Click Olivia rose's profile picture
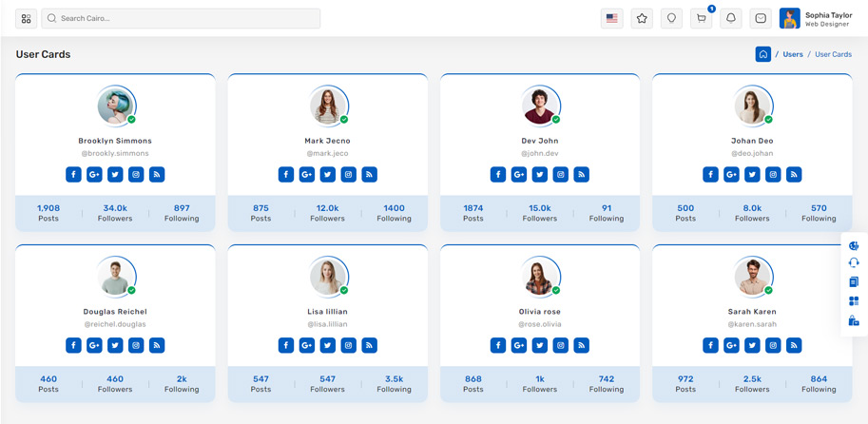Viewport: 868px width, 424px height. (540, 277)
